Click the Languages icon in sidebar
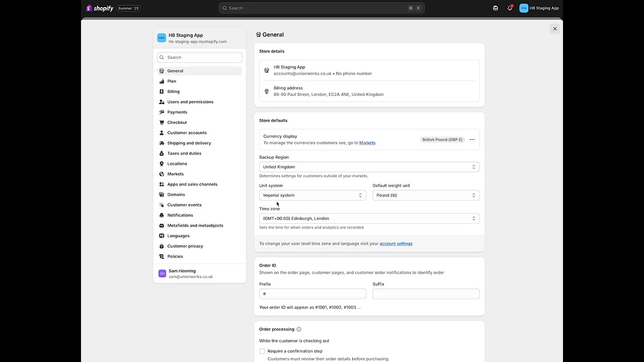 (x=162, y=236)
